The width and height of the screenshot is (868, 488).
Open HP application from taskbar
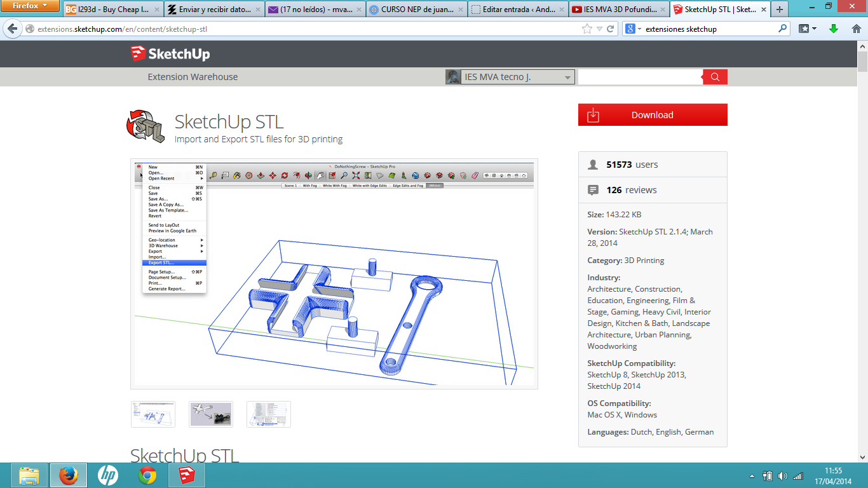click(108, 475)
